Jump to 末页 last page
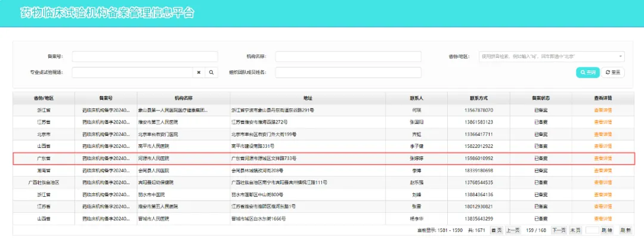 575,230
